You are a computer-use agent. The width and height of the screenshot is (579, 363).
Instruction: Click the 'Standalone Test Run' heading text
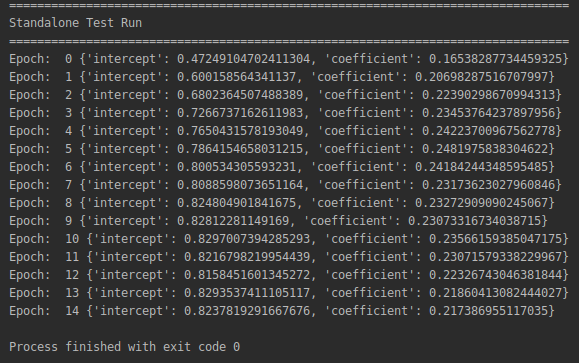pos(75,23)
